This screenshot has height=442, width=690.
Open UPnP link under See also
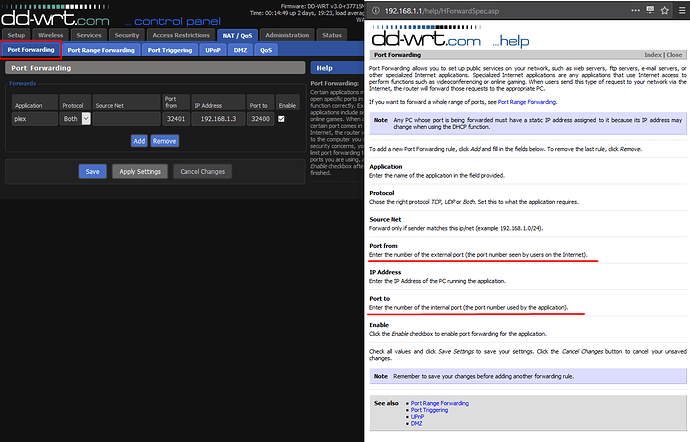tap(417, 416)
